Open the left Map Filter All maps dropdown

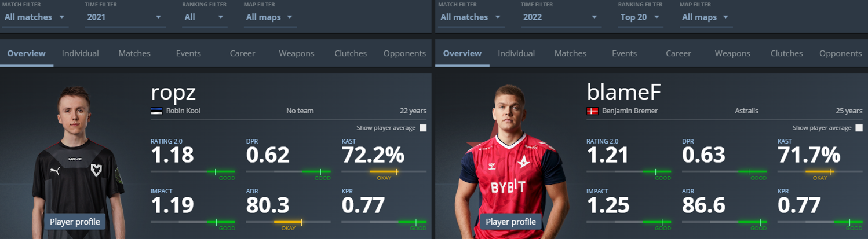click(x=271, y=17)
